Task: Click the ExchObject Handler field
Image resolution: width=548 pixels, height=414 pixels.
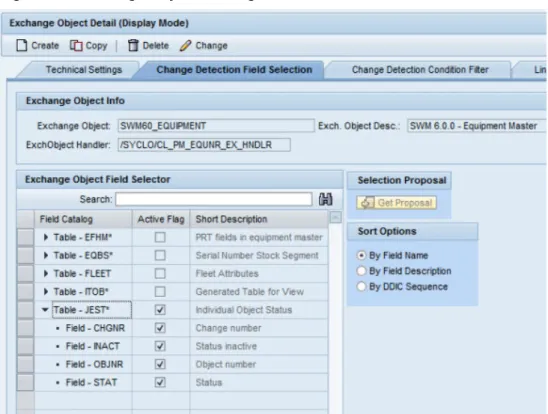Action: (204, 145)
